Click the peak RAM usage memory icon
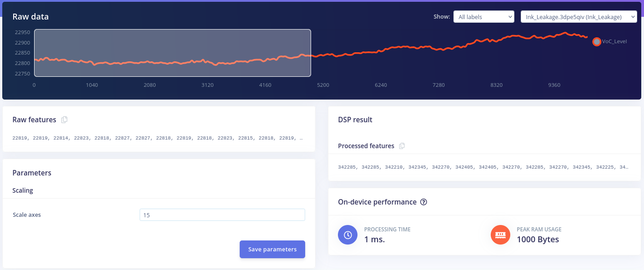 (500, 235)
